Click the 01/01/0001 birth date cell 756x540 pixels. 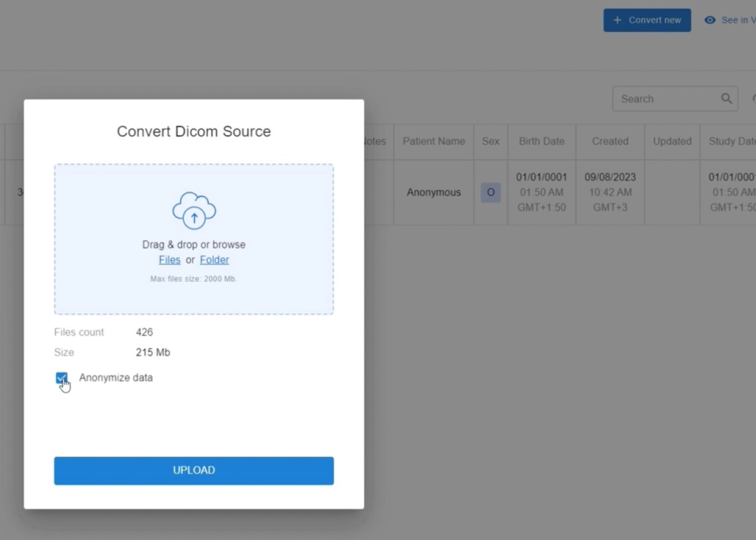542,178
